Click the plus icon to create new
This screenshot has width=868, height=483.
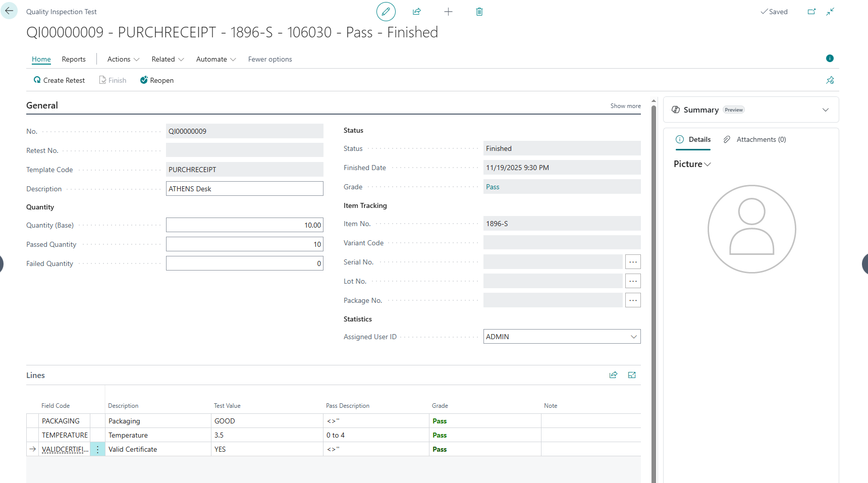pos(448,12)
